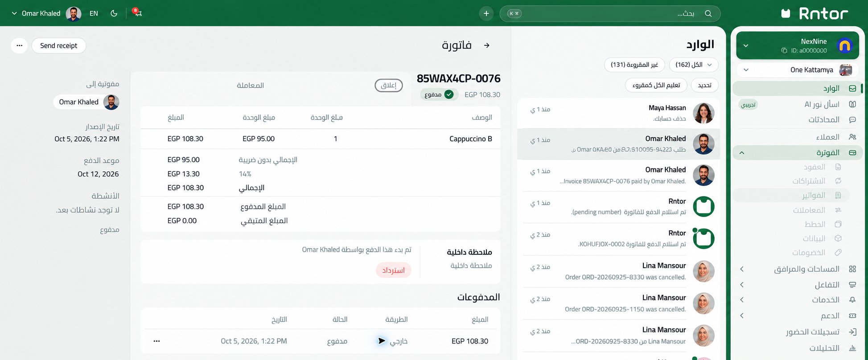Screen dimensions: 868x360
Task: Open الوارد inbox in the sidebar
Action: (798, 88)
